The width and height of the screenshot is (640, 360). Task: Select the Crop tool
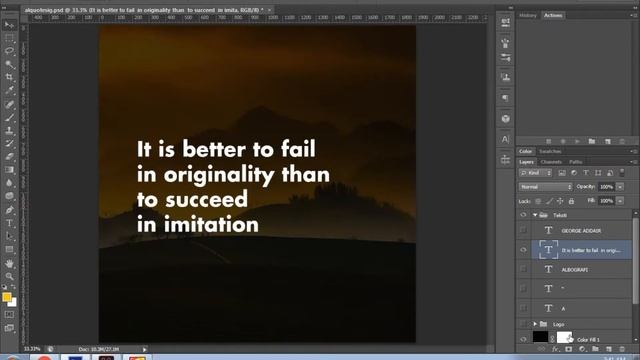pyautogui.click(x=9, y=77)
